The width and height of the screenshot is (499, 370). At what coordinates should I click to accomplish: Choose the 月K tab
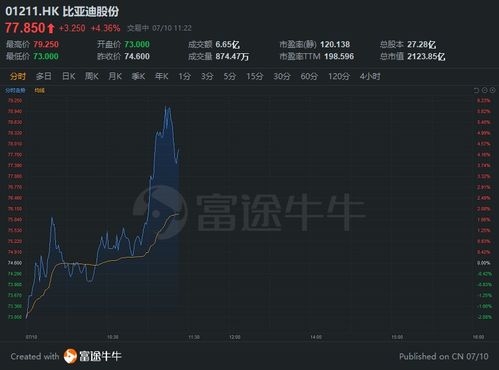coord(115,76)
